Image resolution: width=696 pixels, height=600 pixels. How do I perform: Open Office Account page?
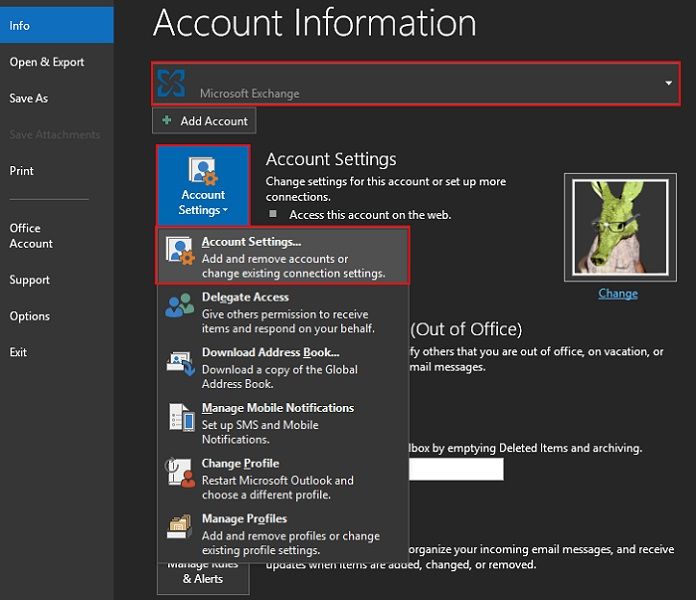point(31,236)
